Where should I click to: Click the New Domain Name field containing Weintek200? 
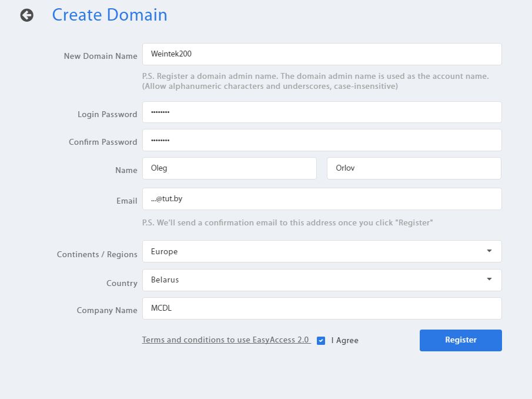pos(322,54)
